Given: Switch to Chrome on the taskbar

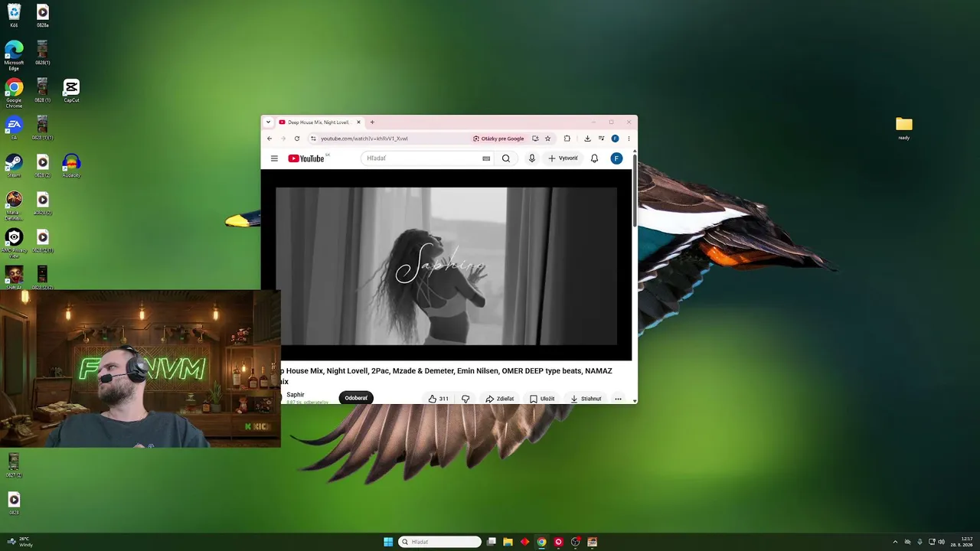Looking at the screenshot, I should (x=541, y=542).
